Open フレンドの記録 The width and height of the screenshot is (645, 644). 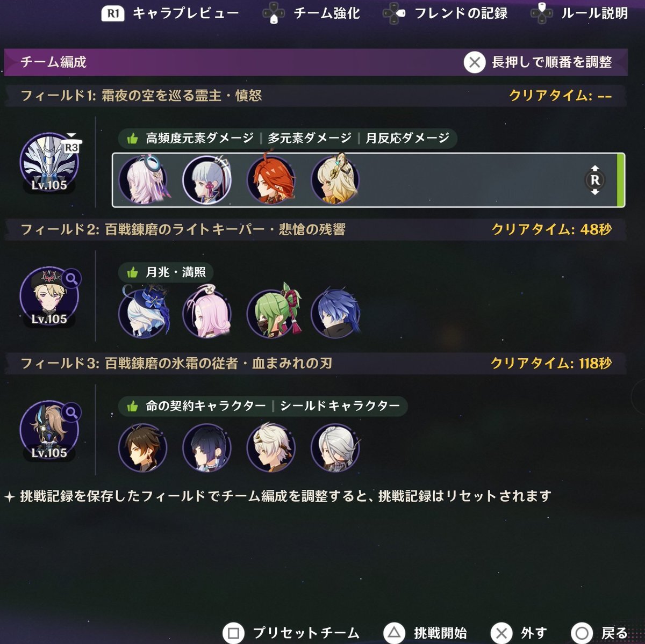(x=445, y=13)
